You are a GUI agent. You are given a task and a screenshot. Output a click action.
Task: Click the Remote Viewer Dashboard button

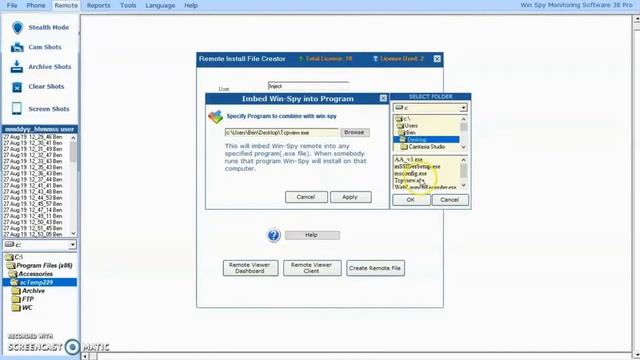[251, 268]
